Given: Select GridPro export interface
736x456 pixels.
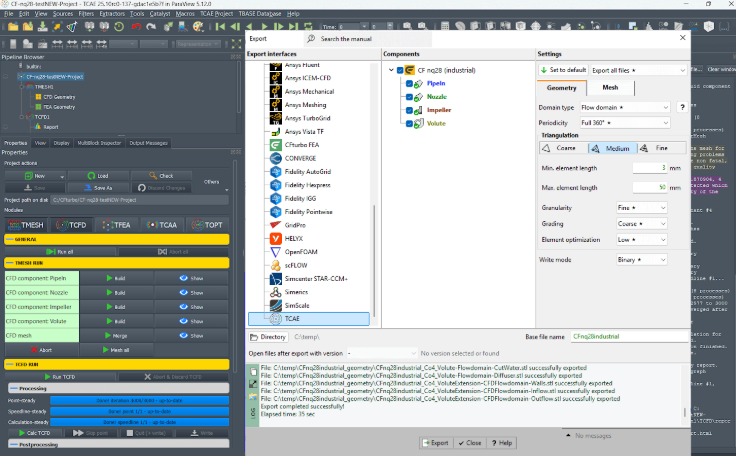Looking at the screenshot, I should [295, 225].
